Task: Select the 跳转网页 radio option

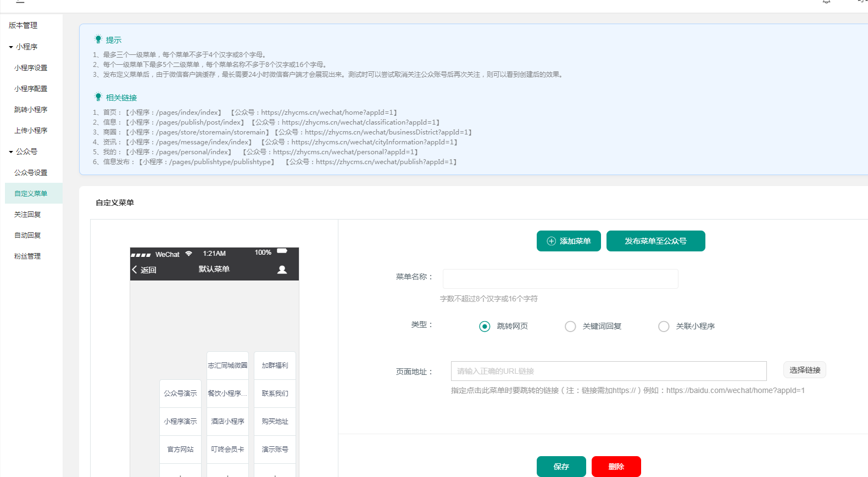Action: [x=485, y=327]
